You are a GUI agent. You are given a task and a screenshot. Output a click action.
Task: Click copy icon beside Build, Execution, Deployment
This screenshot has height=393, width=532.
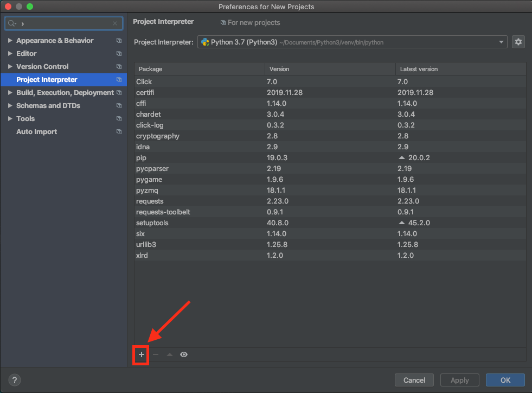(119, 92)
